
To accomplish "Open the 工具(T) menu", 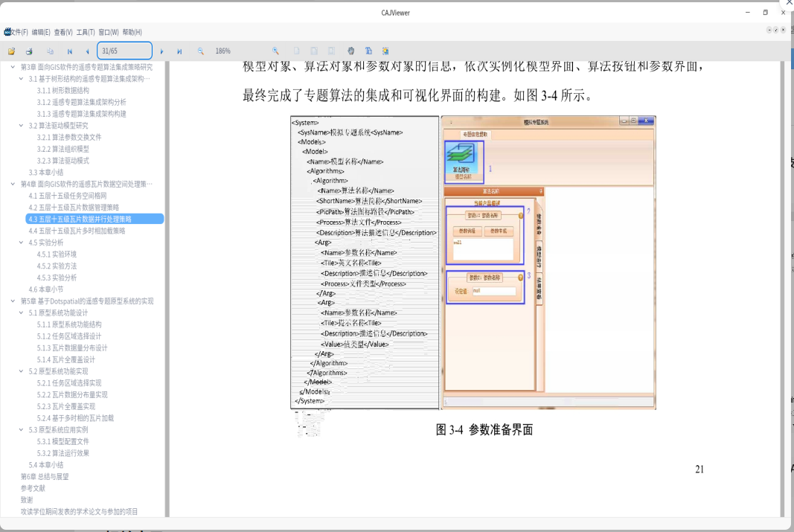I will (85, 33).
